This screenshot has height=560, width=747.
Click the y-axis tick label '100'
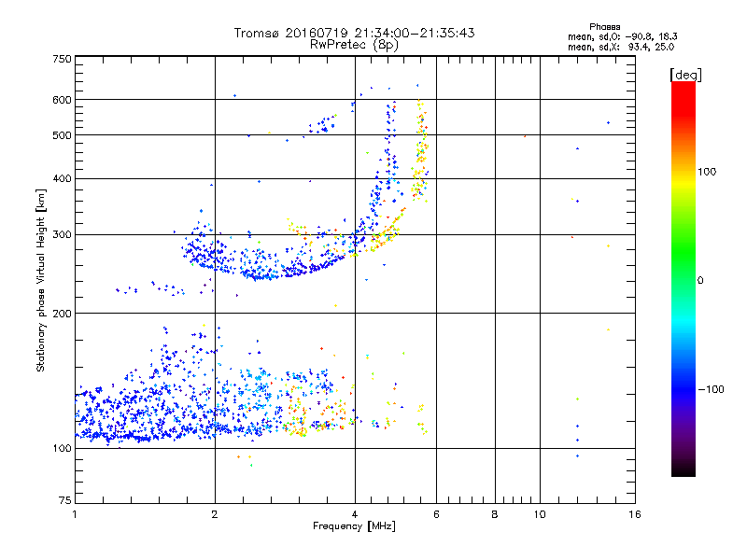[62, 449]
